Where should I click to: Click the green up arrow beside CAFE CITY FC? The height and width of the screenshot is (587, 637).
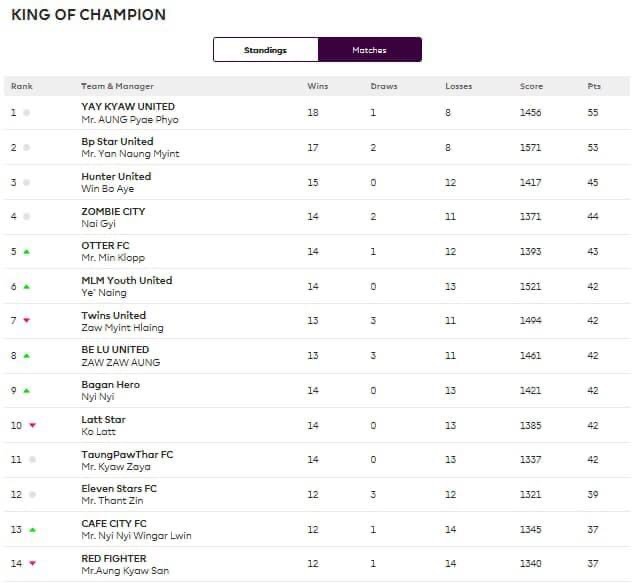pos(32,530)
